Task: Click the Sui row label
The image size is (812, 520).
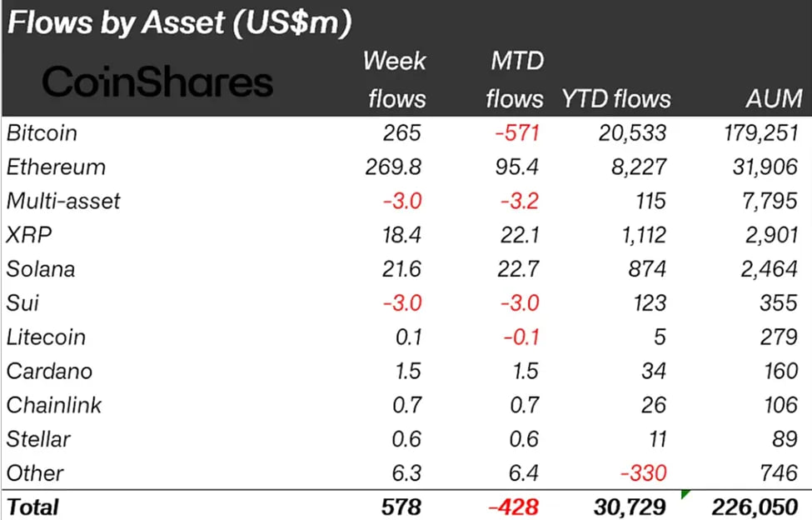Action: click(x=22, y=303)
